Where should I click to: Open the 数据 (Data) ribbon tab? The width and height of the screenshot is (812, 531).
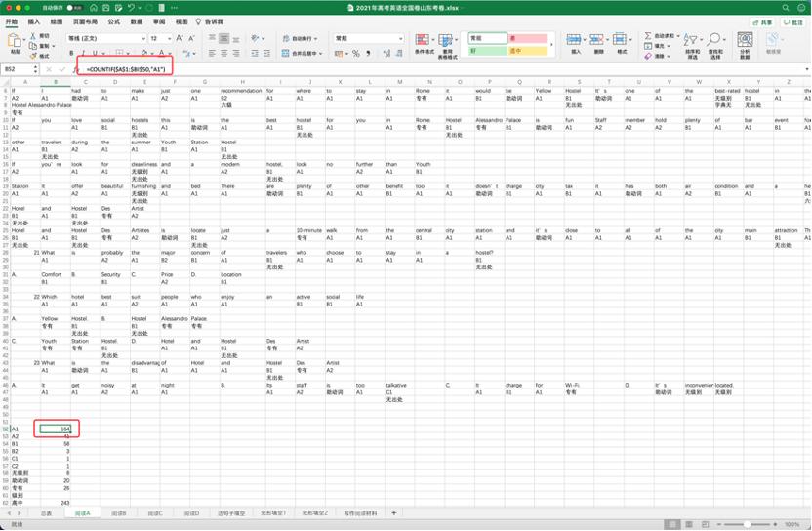click(137, 21)
